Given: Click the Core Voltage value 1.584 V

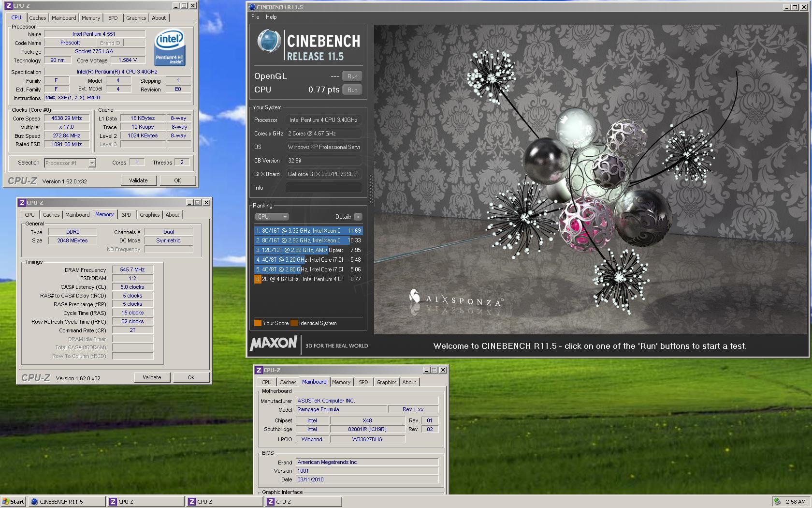Looking at the screenshot, I should (x=128, y=60).
